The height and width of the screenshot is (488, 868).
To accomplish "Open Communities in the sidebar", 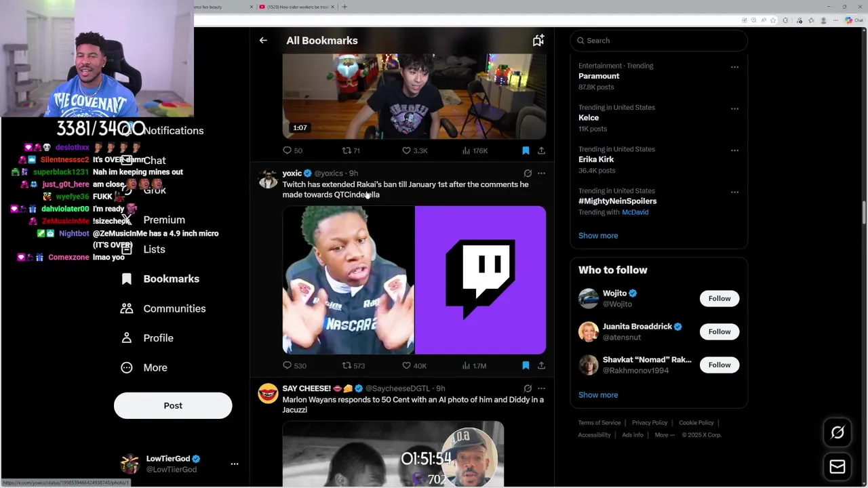I will click(163, 308).
